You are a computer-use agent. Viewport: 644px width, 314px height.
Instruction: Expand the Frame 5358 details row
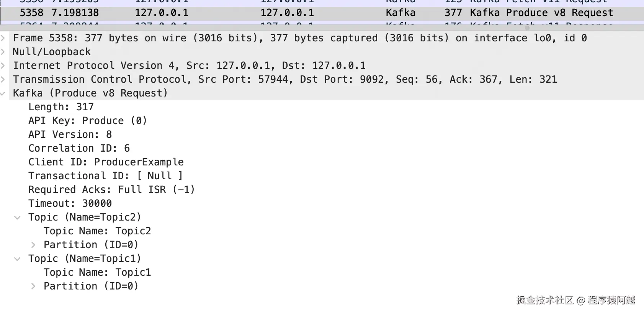pyautogui.click(x=3, y=38)
